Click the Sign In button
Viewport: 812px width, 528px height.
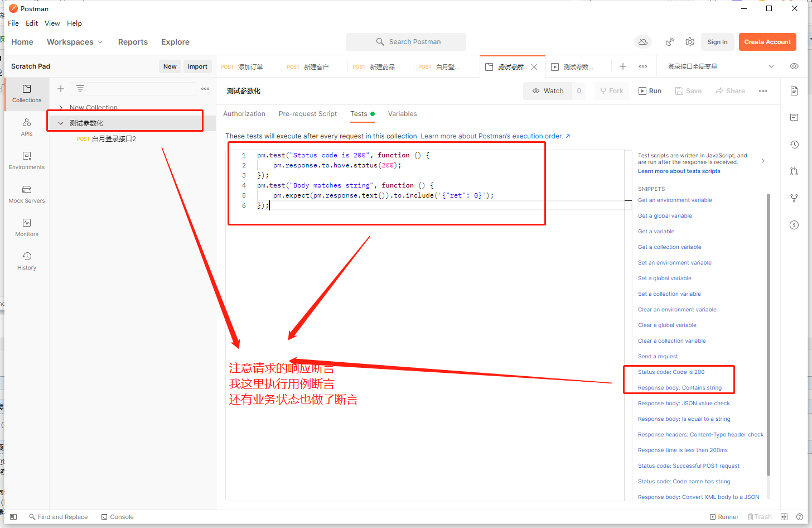click(x=717, y=42)
